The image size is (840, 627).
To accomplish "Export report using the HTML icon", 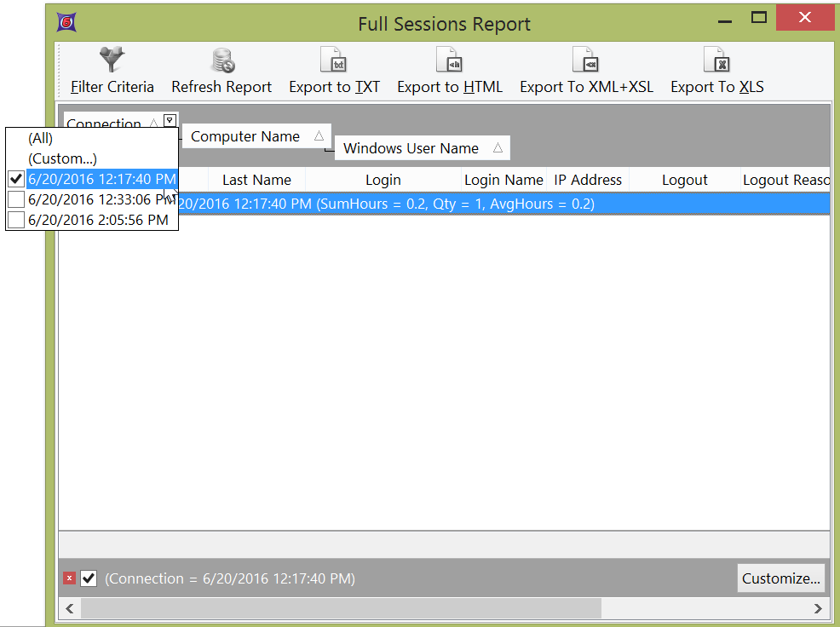I will [x=449, y=60].
